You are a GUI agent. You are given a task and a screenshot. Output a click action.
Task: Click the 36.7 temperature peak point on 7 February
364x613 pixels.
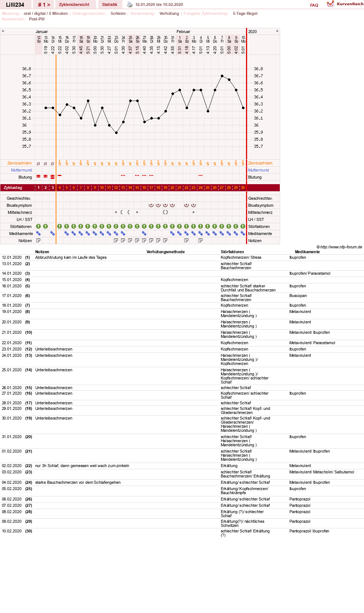point(222,76)
